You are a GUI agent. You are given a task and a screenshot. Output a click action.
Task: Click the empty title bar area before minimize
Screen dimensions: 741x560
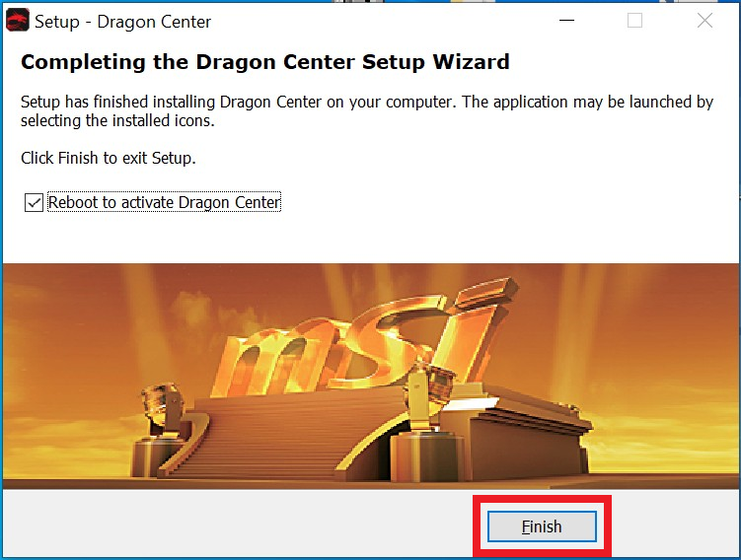(378, 21)
